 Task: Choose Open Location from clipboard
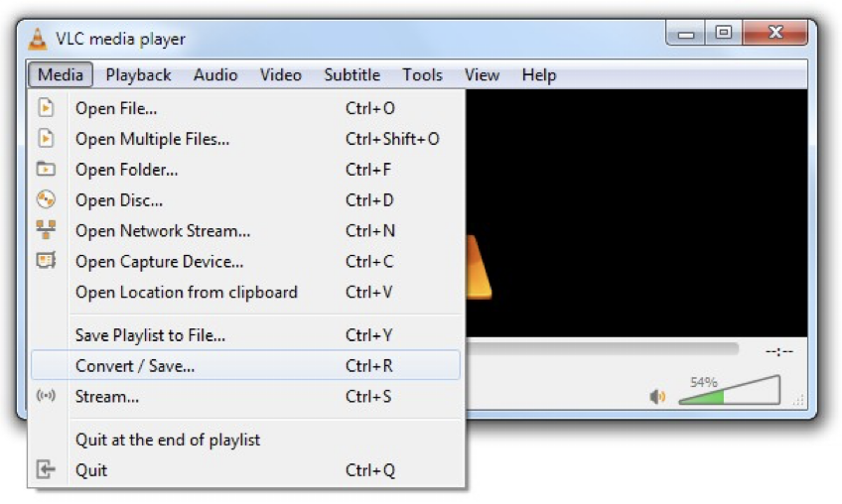coord(245,292)
